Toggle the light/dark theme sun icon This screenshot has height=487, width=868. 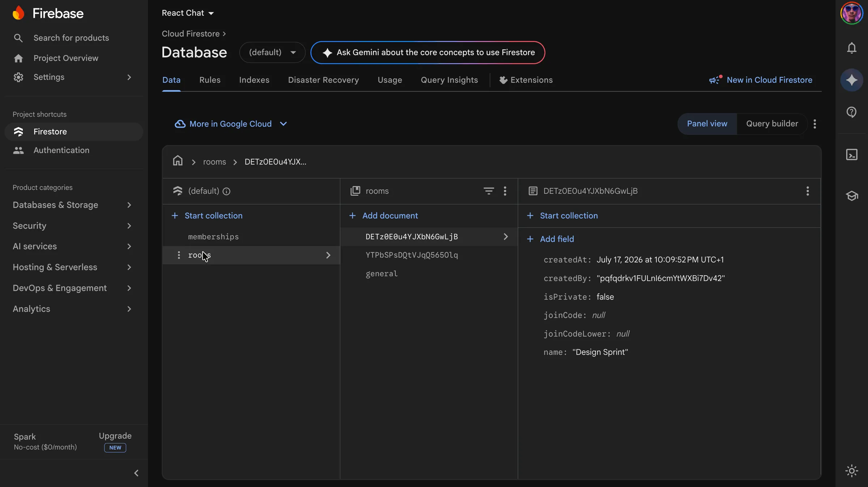pyautogui.click(x=852, y=471)
